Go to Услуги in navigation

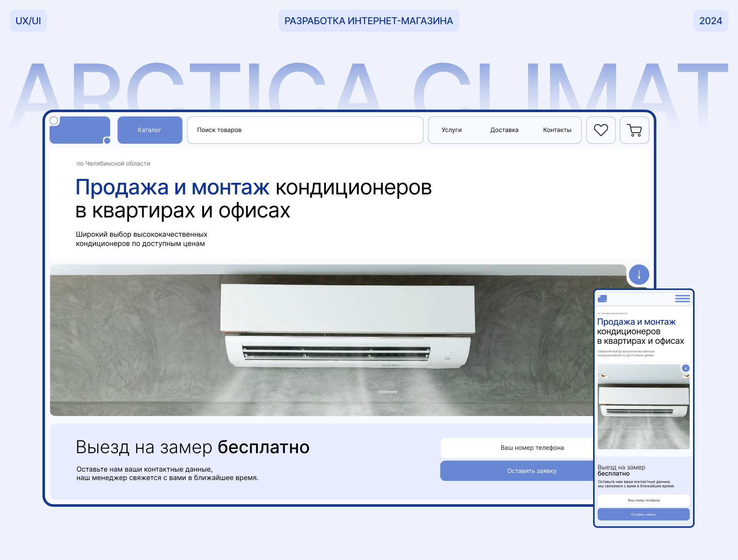[452, 130]
